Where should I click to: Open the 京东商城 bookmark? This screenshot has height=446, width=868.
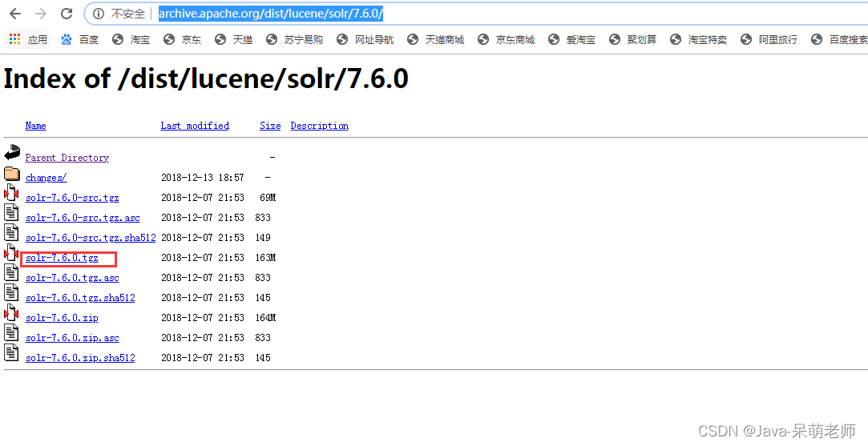coord(507,39)
